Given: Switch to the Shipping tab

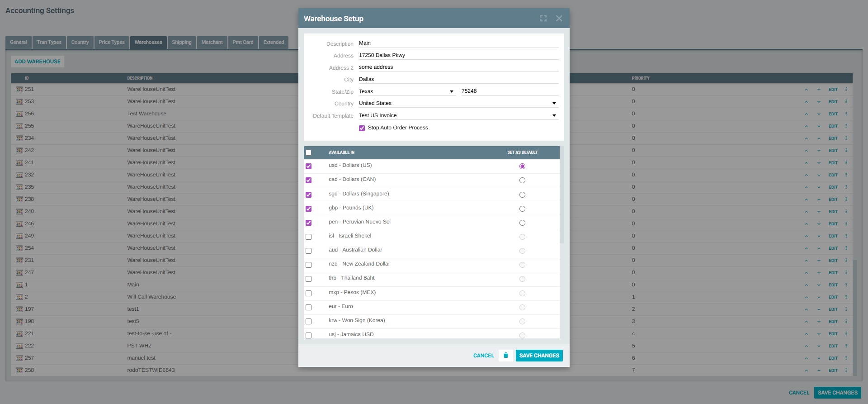Looking at the screenshot, I should point(181,43).
